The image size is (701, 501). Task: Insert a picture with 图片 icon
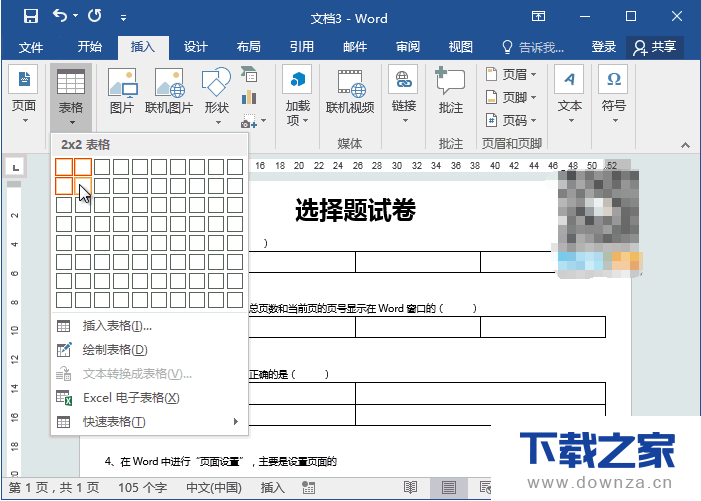122,92
